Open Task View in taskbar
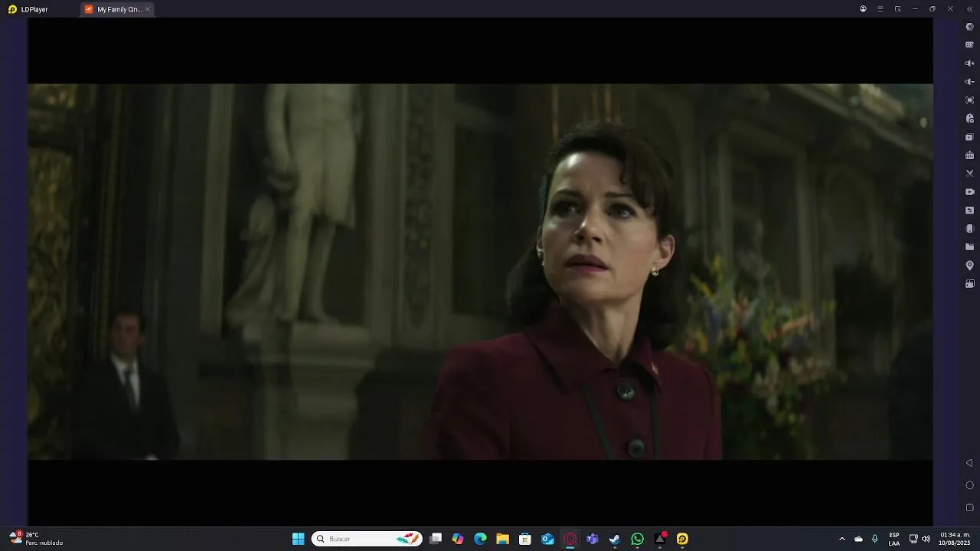The image size is (980, 551). click(x=436, y=539)
